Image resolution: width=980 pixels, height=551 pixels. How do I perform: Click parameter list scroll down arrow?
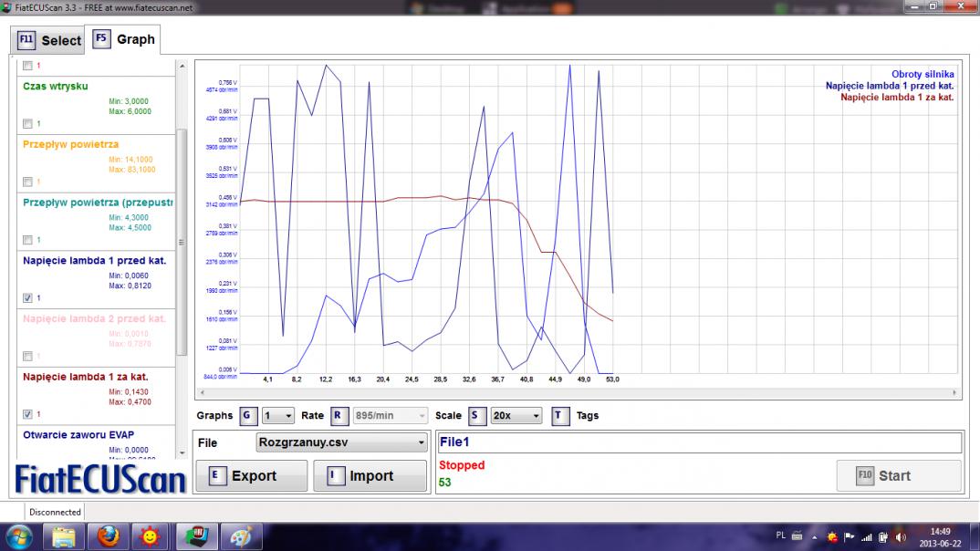tap(182, 452)
